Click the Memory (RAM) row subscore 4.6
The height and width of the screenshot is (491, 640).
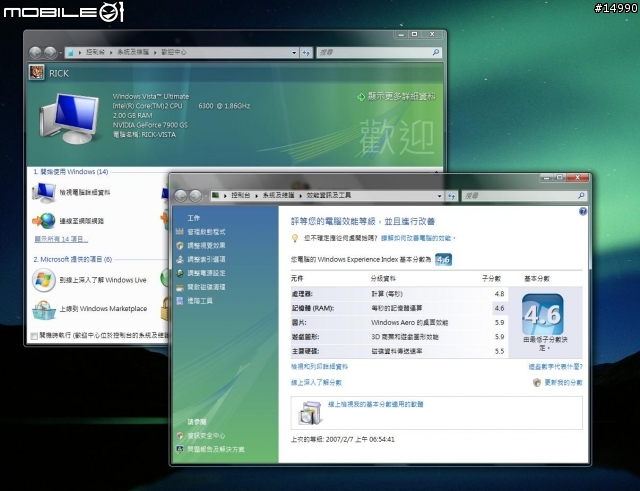click(499, 308)
